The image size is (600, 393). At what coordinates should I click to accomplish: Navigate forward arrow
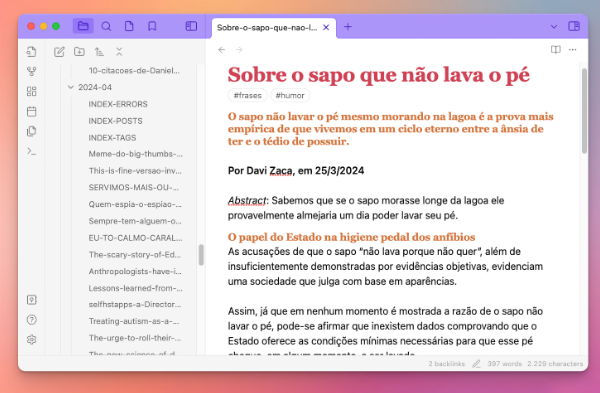point(239,50)
